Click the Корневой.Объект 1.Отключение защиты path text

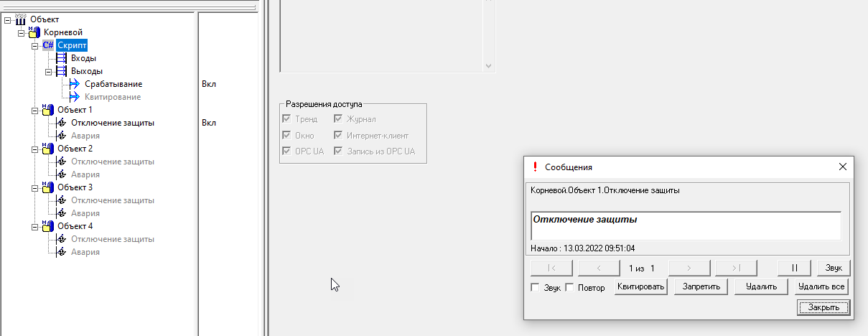pos(605,190)
